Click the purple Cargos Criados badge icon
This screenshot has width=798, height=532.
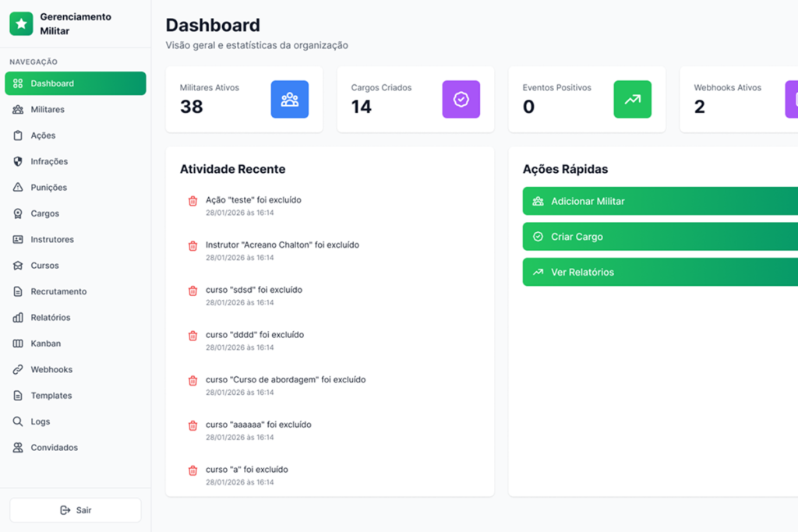coord(461,100)
